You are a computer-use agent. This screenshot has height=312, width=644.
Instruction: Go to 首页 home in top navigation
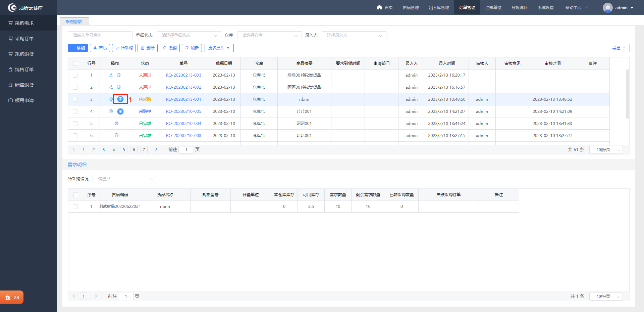click(385, 7)
